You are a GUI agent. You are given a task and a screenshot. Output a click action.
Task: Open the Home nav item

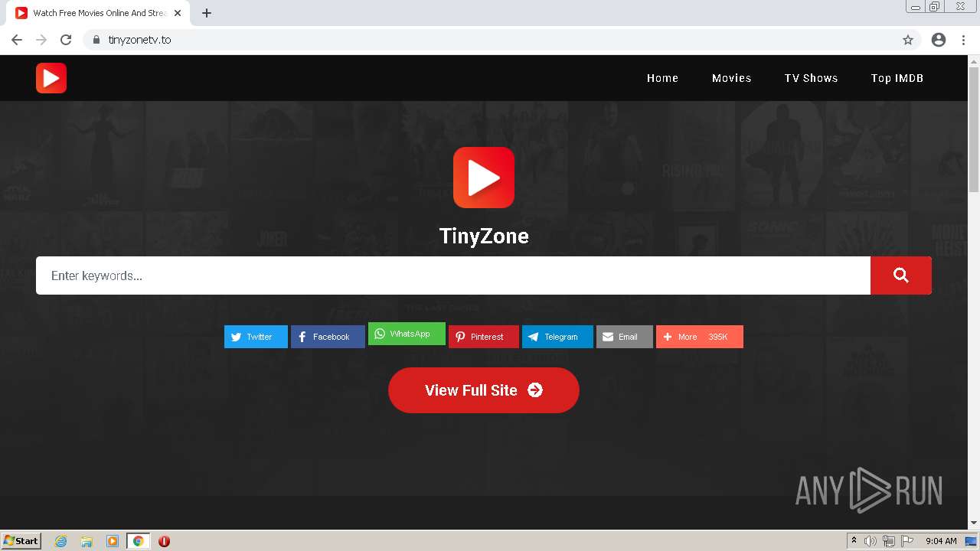[x=662, y=78]
